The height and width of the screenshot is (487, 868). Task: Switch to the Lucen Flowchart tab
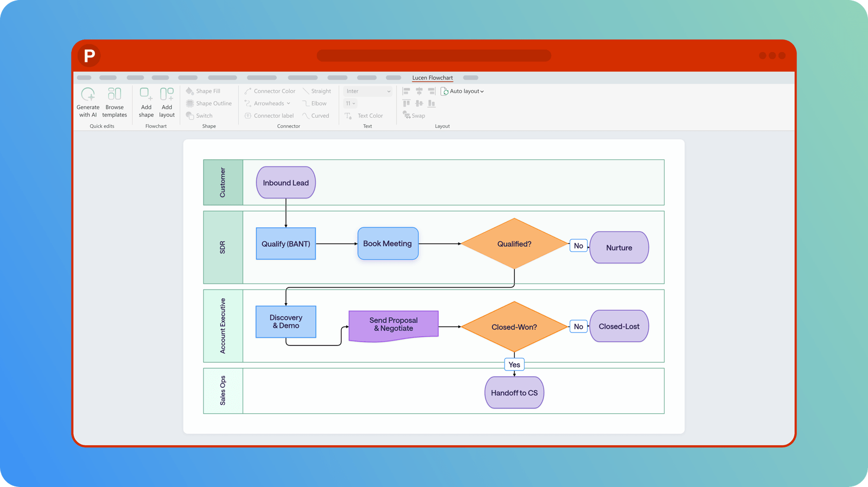click(x=432, y=78)
